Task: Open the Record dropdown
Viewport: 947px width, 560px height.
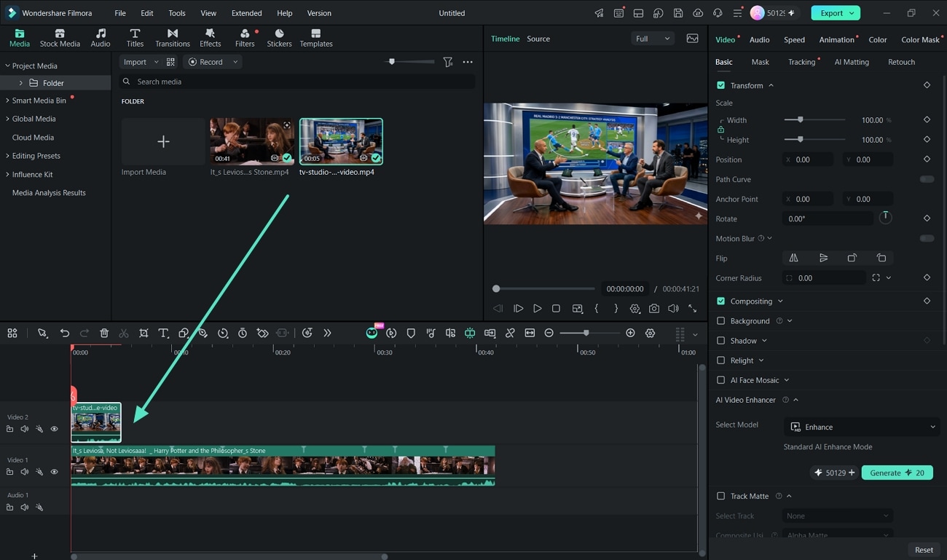Action: click(x=212, y=62)
